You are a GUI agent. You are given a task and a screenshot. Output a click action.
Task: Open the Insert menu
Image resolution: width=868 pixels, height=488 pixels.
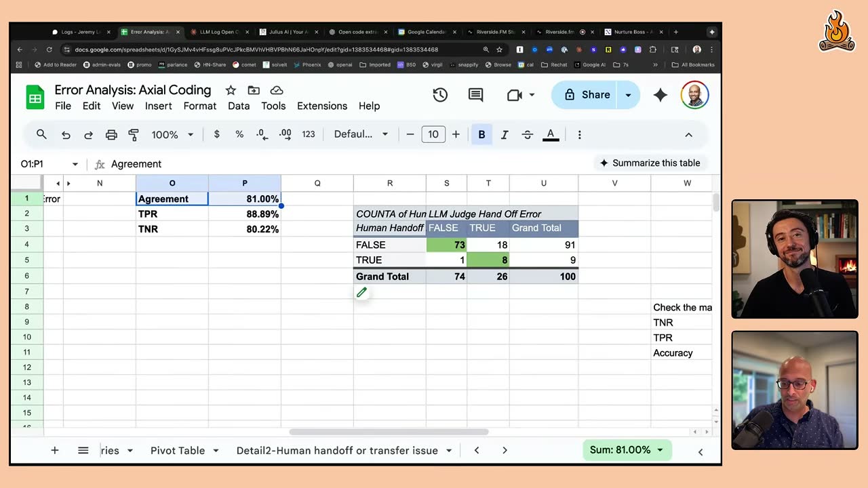pos(158,106)
